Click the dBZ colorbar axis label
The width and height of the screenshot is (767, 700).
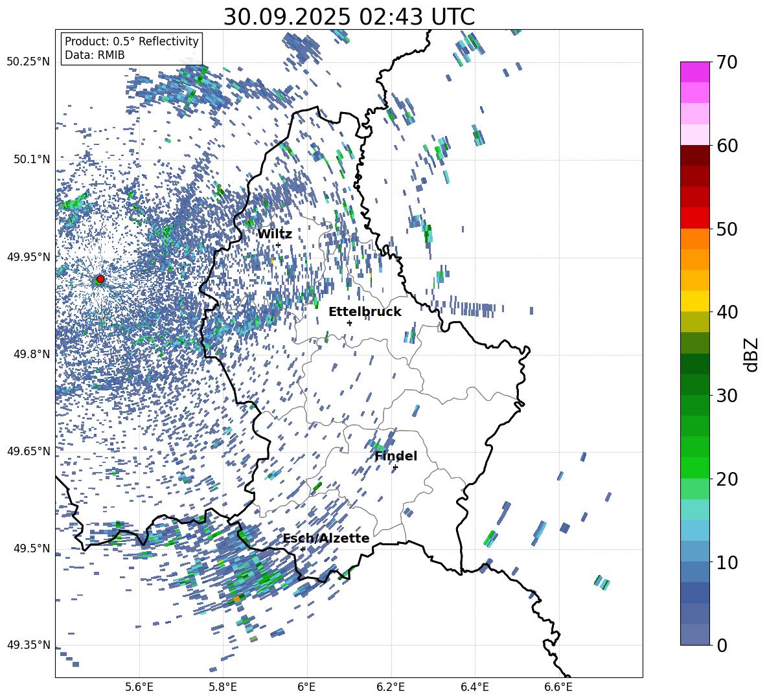(751, 355)
